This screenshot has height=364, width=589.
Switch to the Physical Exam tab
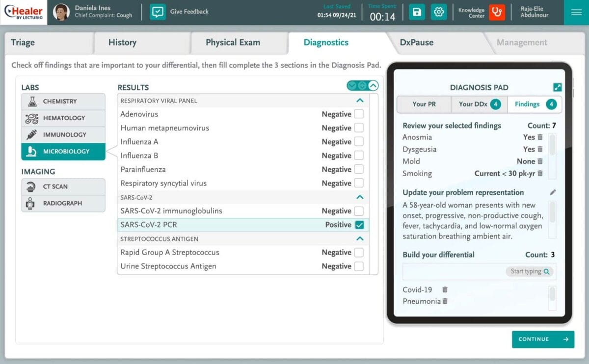(233, 43)
